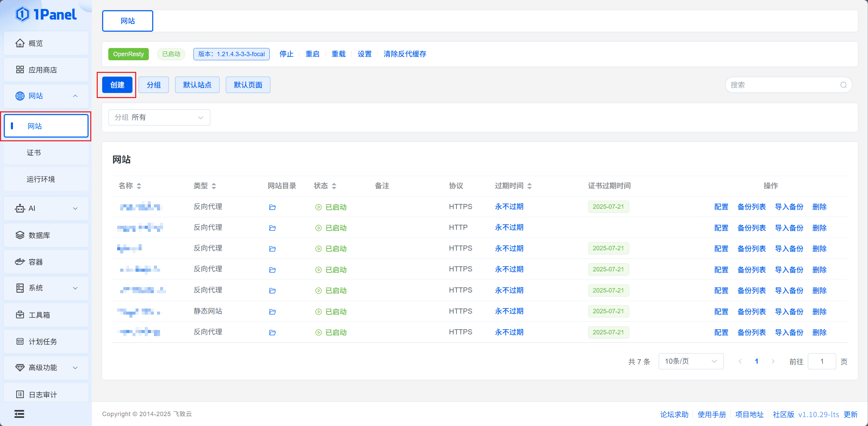Expand the 高级功能 sidebar menu chevron

point(75,368)
